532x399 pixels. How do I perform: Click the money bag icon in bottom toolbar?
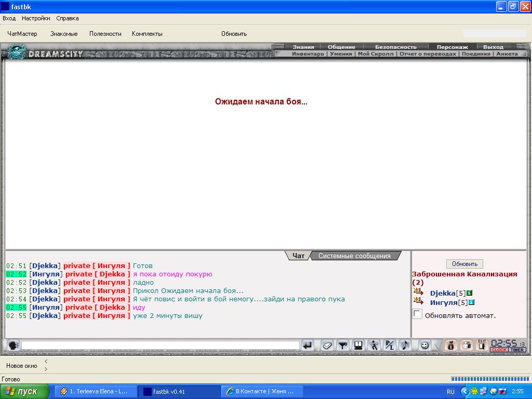450,345
